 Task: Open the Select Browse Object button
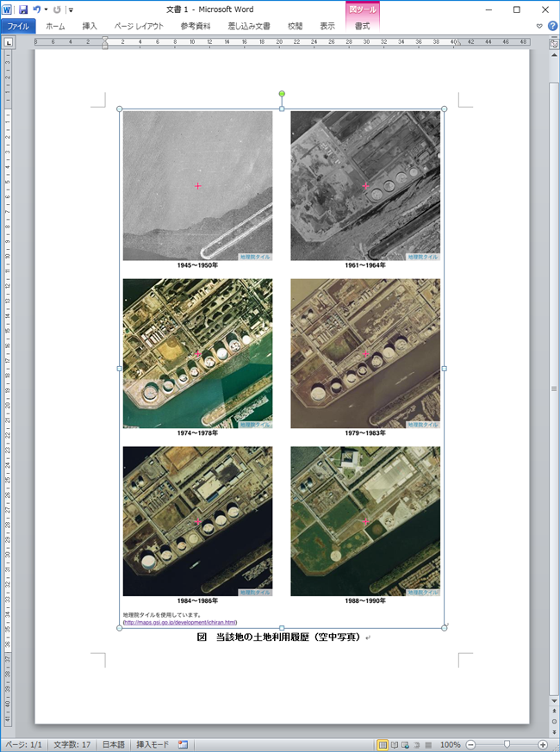point(554,721)
